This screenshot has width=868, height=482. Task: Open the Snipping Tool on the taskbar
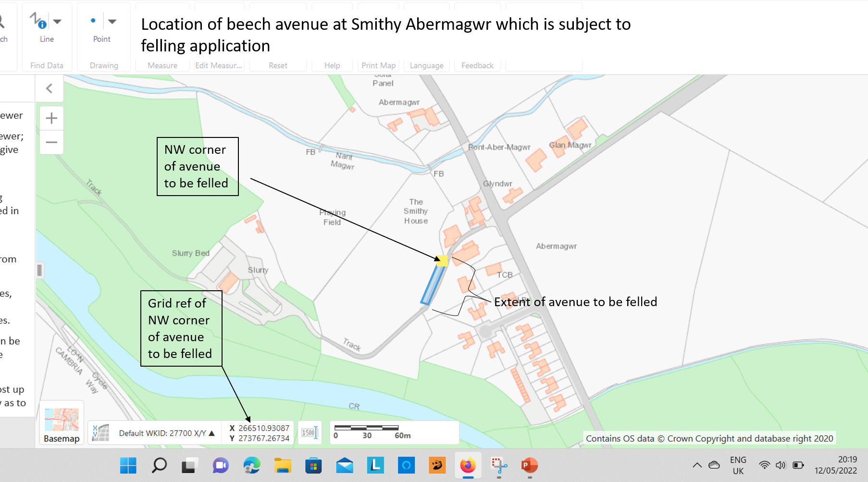click(x=499, y=465)
